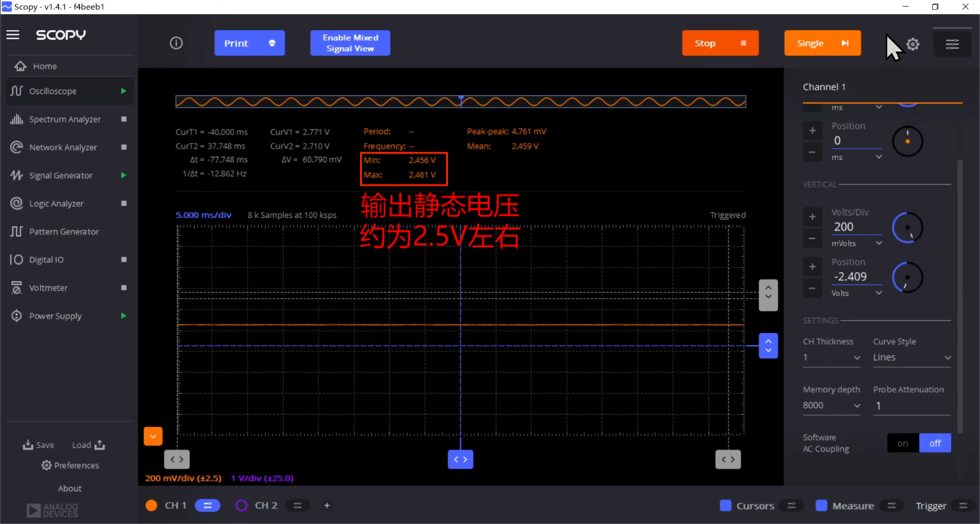Image resolution: width=980 pixels, height=524 pixels.
Task: Turn Software AC Coupling off
Action: (935, 443)
